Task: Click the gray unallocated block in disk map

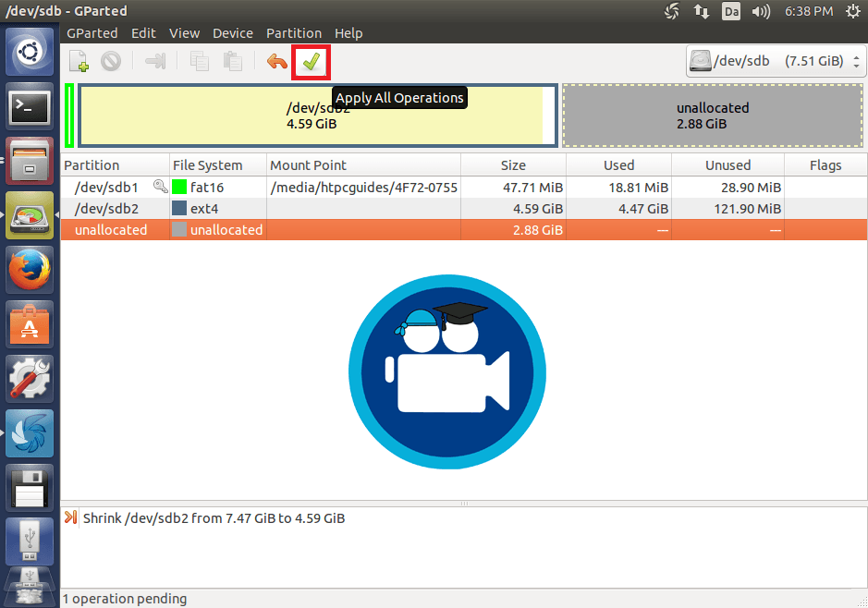Action: [712, 116]
